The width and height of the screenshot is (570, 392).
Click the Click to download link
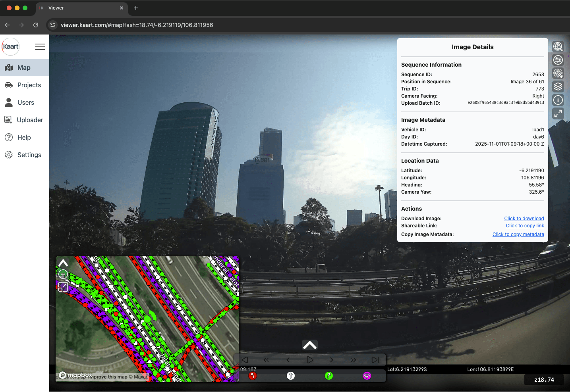(524, 218)
